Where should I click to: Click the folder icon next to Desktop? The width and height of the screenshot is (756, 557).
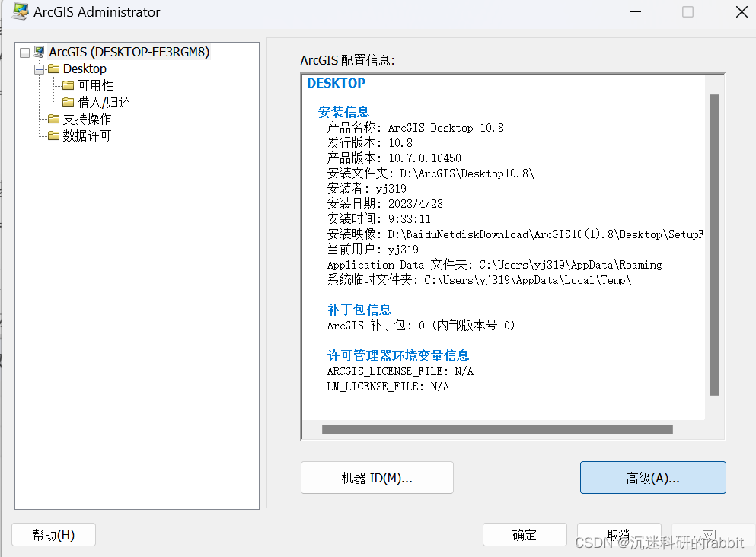click(x=53, y=69)
